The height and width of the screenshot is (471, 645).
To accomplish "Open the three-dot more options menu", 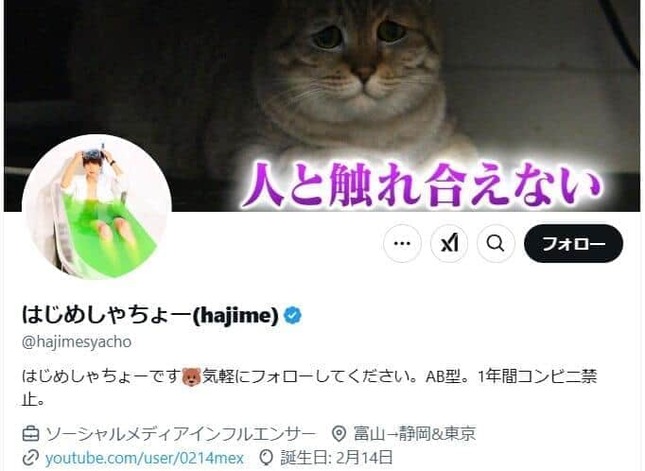I will (x=402, y=244).
